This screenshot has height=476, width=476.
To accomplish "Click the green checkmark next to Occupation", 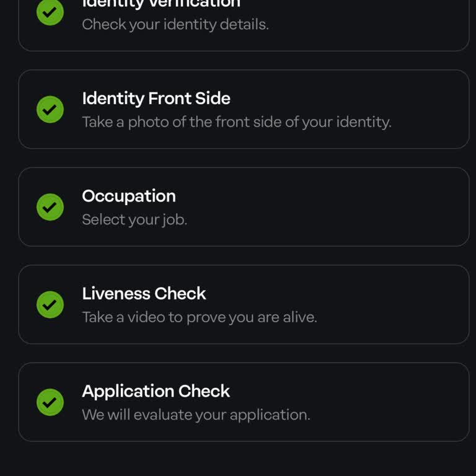I will [50, 207].
